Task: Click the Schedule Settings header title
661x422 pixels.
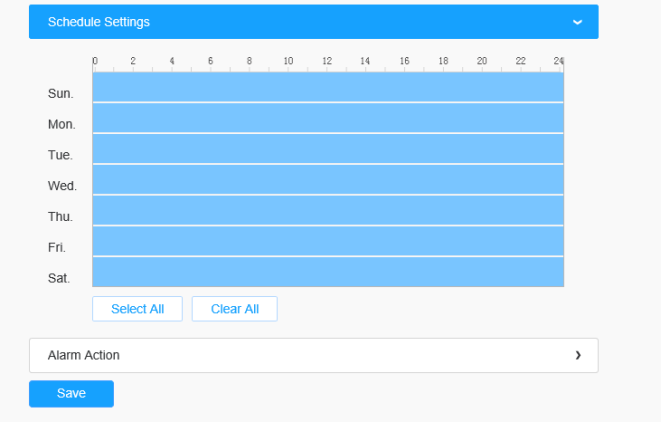Action: (x=99, y=21)
